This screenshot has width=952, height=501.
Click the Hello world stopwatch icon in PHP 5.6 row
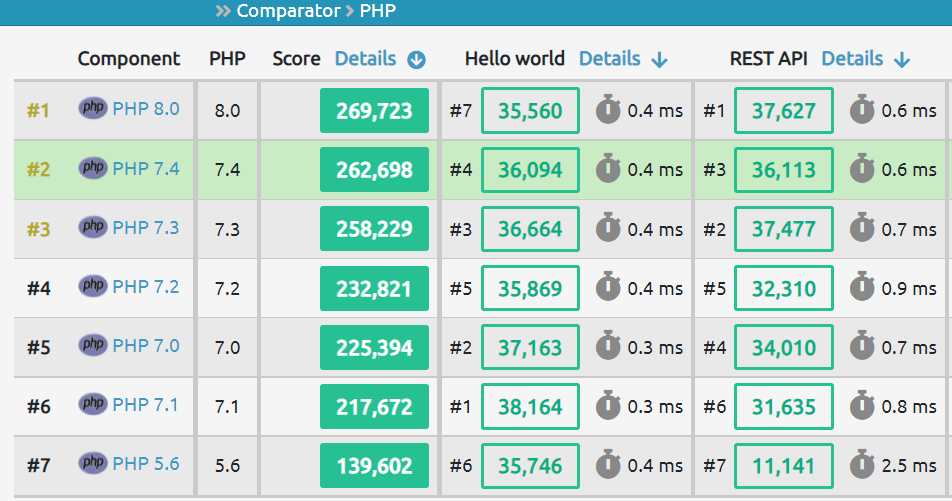(608, 465)
